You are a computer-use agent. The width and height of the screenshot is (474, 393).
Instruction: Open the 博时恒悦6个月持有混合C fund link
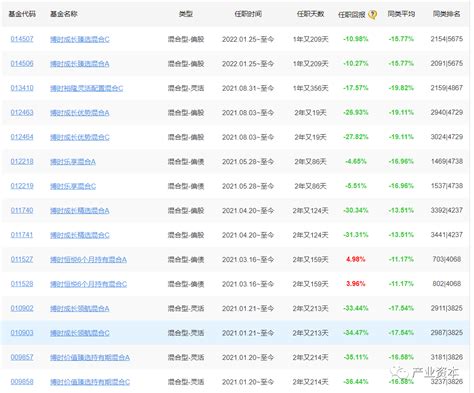coord(88,284)
